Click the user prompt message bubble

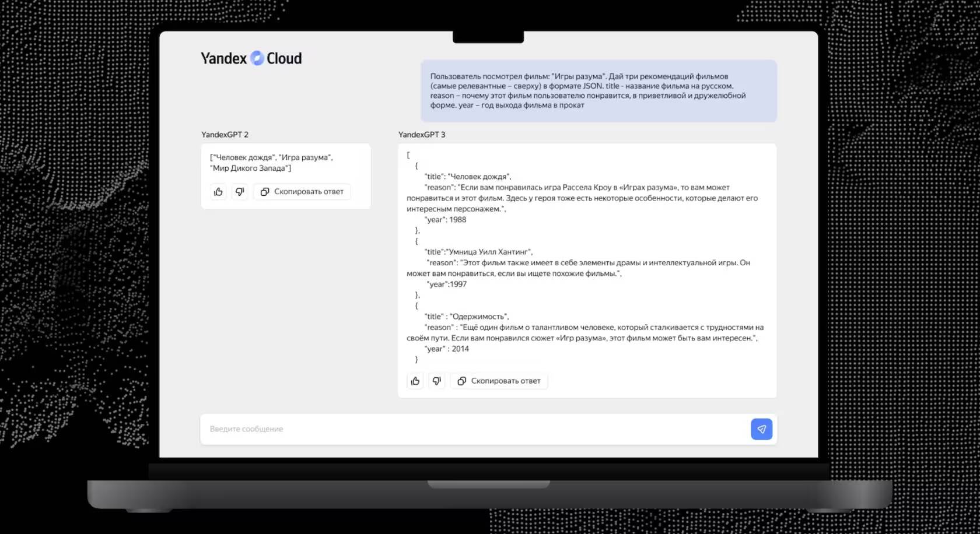[598, 91]
